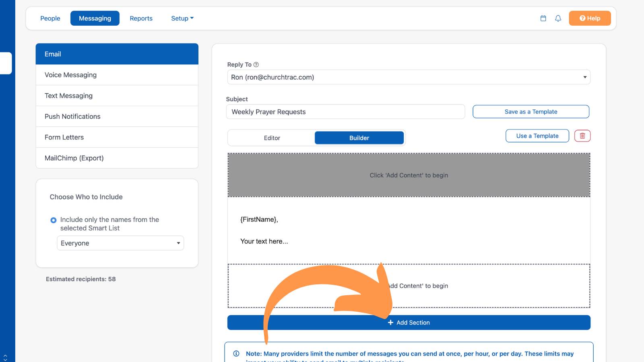Screen dimensions: 644x362
Task: Open the notifications bell
Action: tap(558, 18)
